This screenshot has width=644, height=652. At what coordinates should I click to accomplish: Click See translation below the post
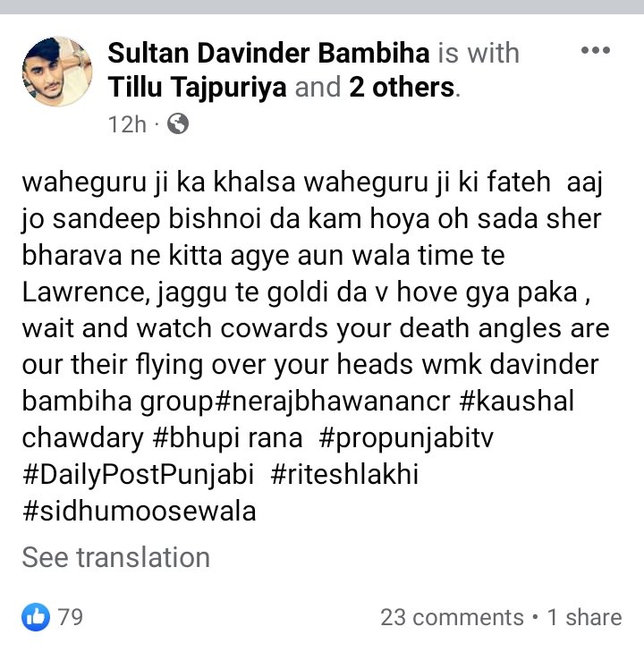(x=116, y=557)
